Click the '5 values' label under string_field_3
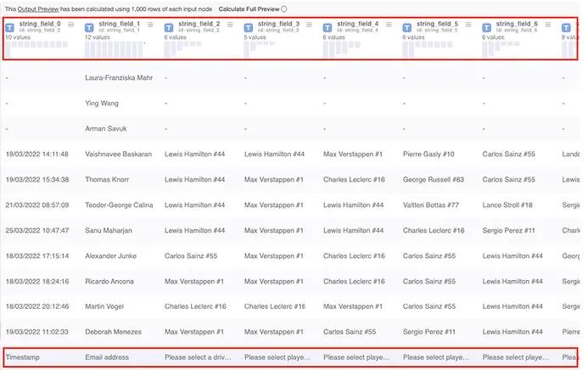This screenshot has width=588, height=370. coord(255,37)
